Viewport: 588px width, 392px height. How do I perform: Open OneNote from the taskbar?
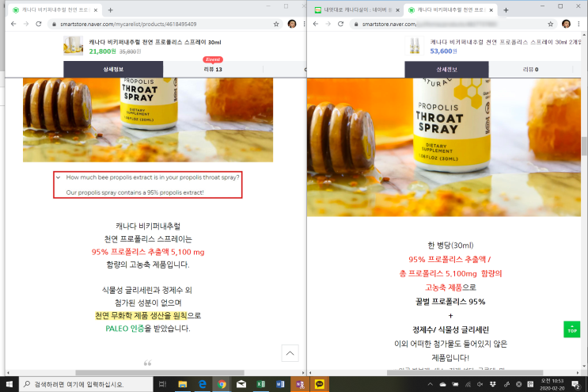pos(300,384)
